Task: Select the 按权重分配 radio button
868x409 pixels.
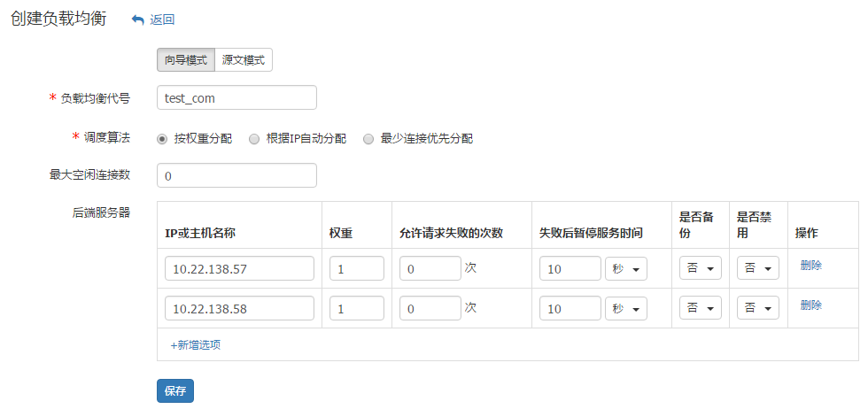Action: coord(162,139)
